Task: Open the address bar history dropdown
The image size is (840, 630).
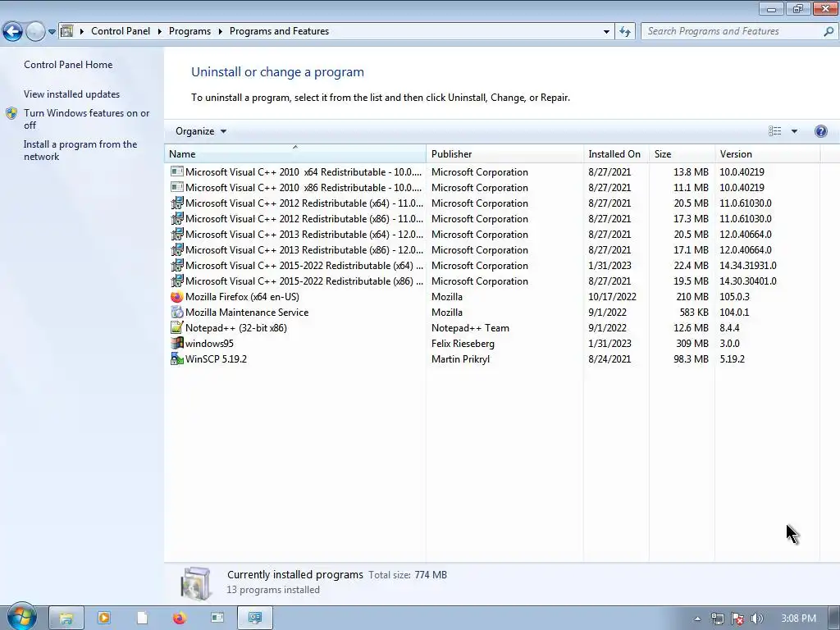Action: (606, 32)
